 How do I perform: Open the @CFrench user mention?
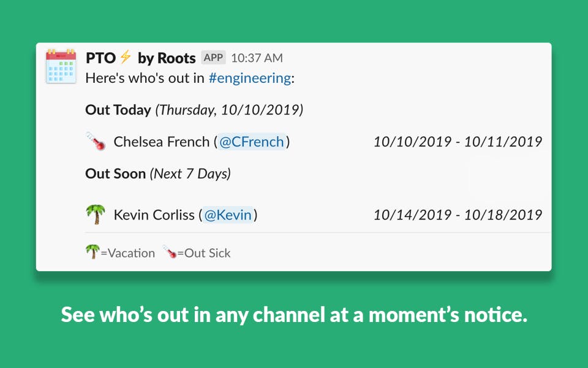coord(252,142)
